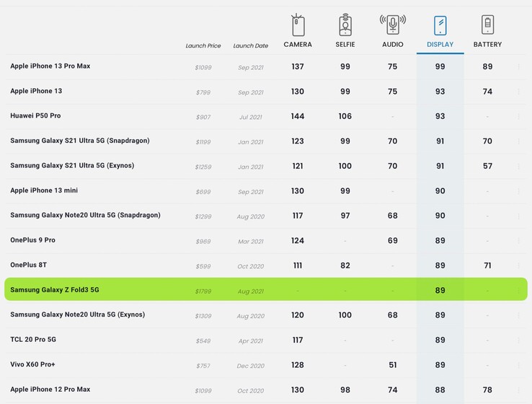This screenshot has height=404, width=532.
Task: Sort by the SELFIE tab label
Action: pyautogui.click(x=345, y=45)
